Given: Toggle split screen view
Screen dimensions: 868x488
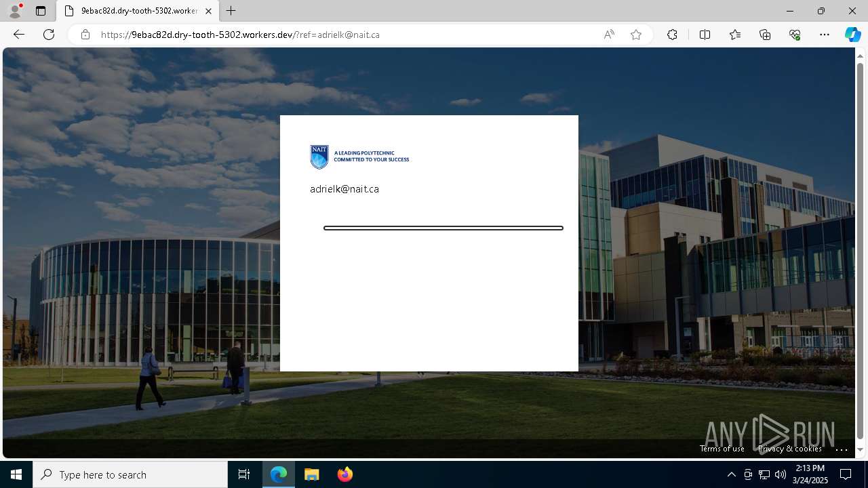Looking at the screenshot, I should tap(705, 35).
